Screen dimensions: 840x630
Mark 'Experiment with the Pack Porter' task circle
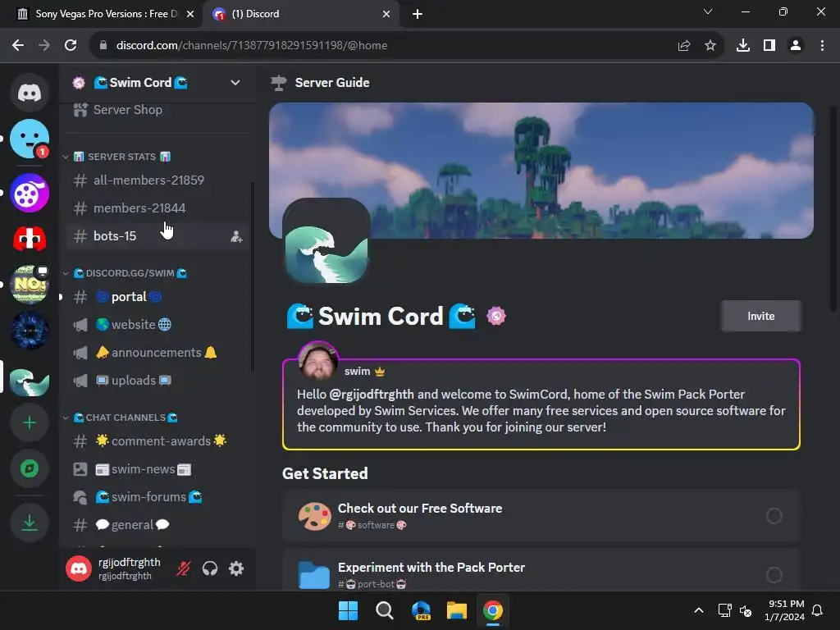[774, 575]
